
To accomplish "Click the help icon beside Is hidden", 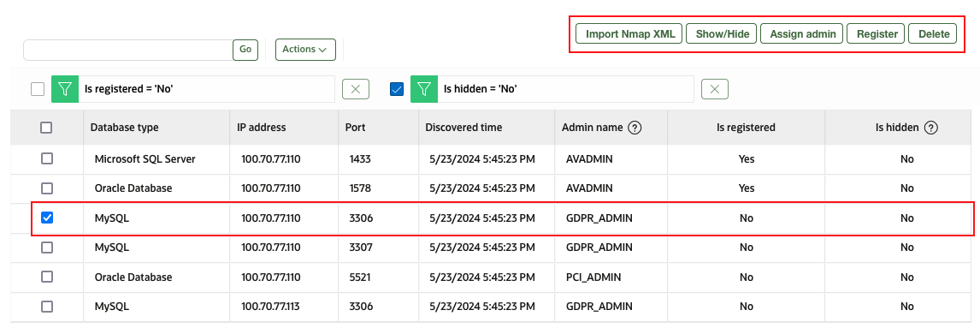I will [931, 128].
